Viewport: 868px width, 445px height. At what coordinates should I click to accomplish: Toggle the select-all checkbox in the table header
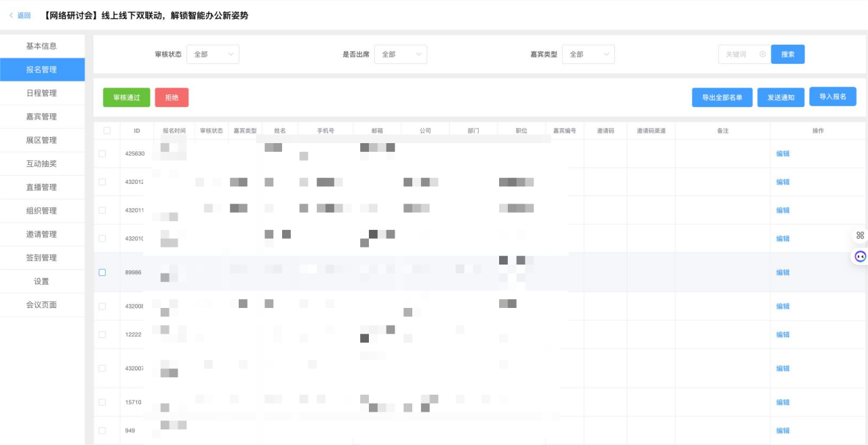click(x=106, y=131)
